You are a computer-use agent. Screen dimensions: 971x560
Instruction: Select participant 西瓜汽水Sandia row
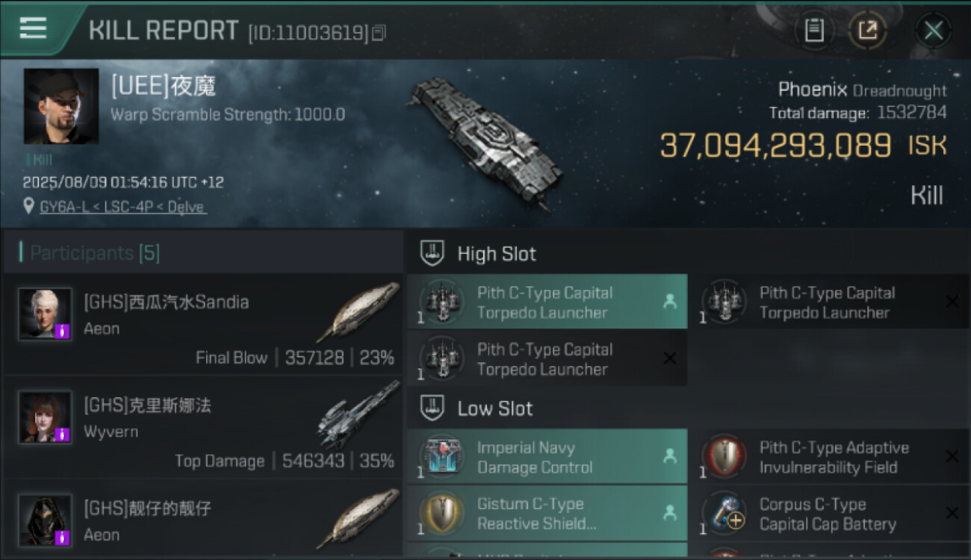pos(203,324)
